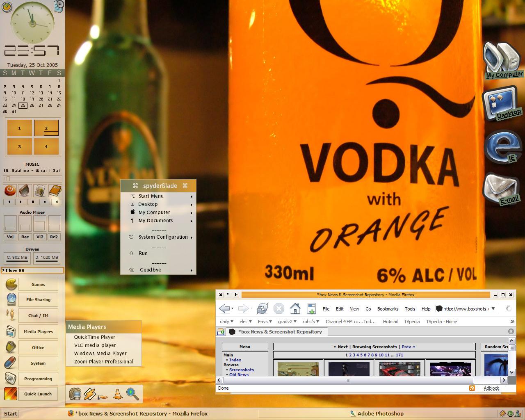The width and height of the screenshot is (525, 420).
Task: Open Firefox Downloads toolbar icon
Action: pos(312,308)
